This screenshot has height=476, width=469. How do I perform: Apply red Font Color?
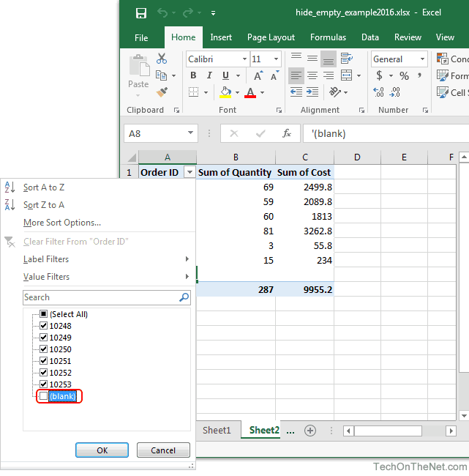click(250, 92)
